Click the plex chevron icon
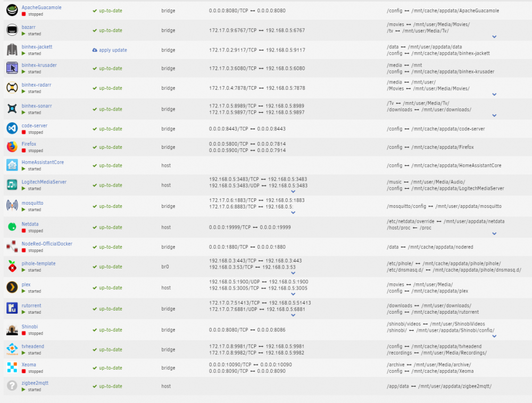 [x=12, y=287]
